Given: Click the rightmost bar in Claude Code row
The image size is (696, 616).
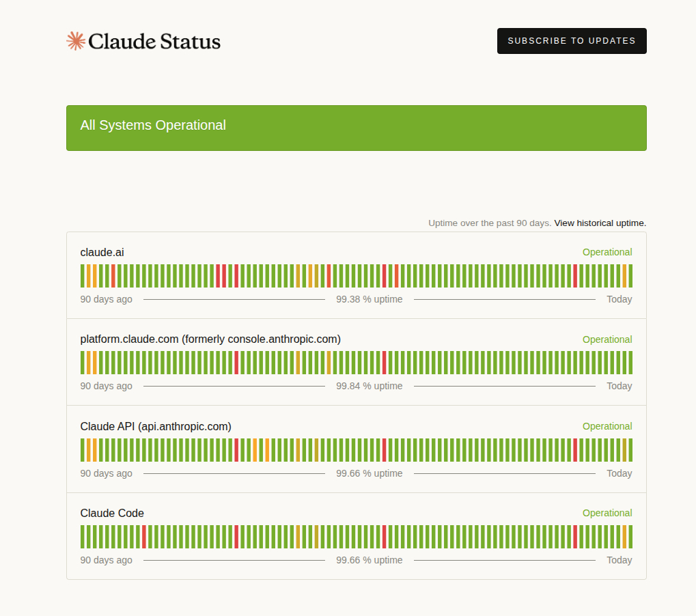Looking at the screenshot, I should (630, 537).
